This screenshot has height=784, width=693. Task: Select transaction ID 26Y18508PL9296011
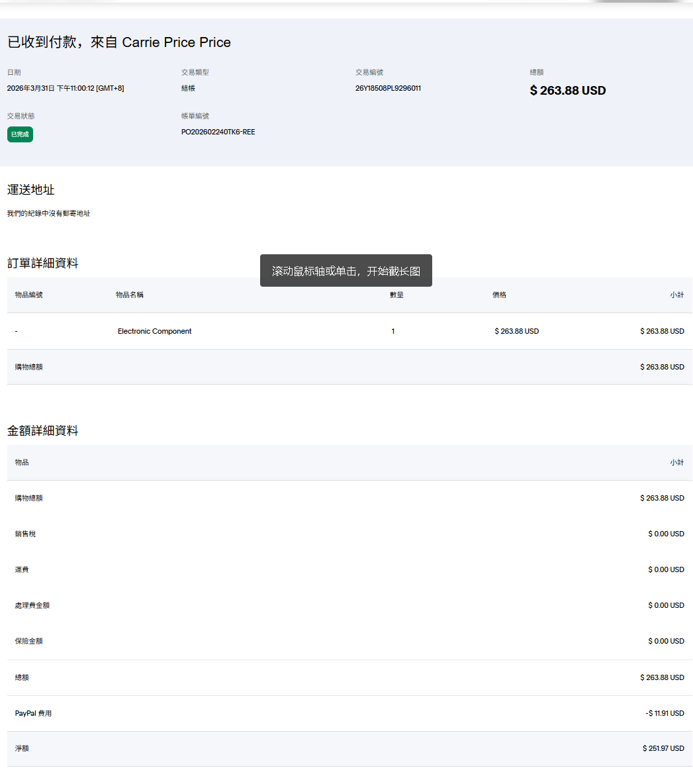pyautogui.click(x=388, y=88)
